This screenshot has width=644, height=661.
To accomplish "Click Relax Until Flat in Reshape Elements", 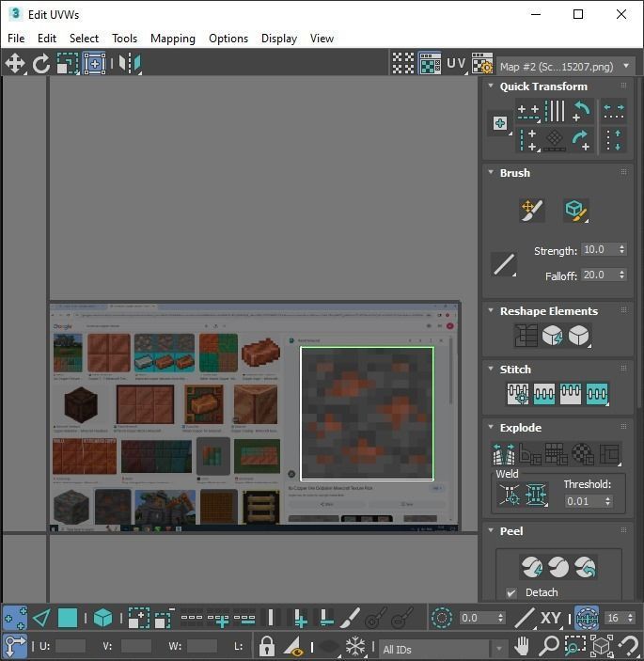I will 552,336.
